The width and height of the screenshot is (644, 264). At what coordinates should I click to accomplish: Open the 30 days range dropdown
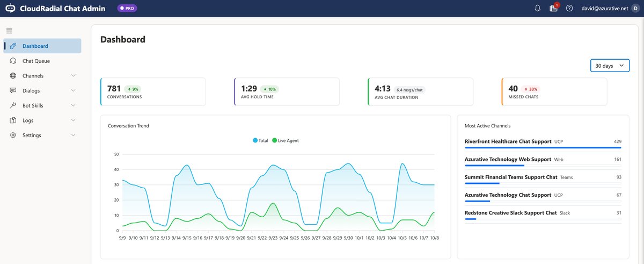click(x=610, y=66)
